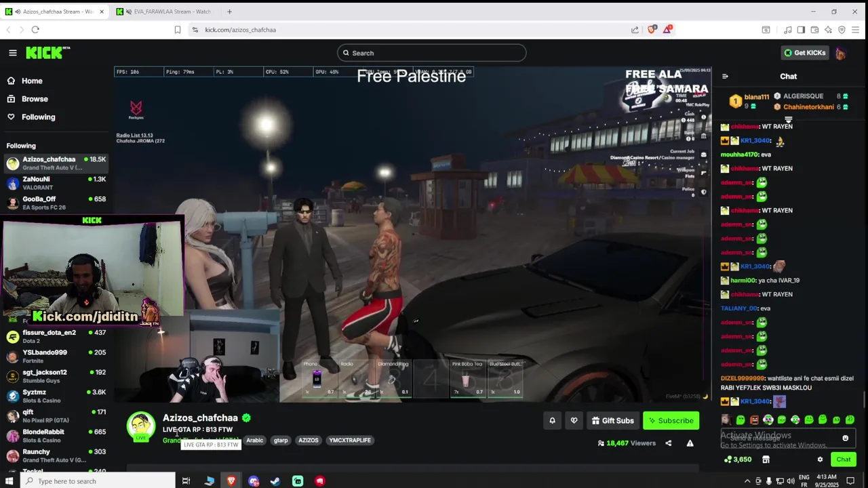Click the KICK logo
The width and height of the screenshot is (868, 488).
[47, 52]
